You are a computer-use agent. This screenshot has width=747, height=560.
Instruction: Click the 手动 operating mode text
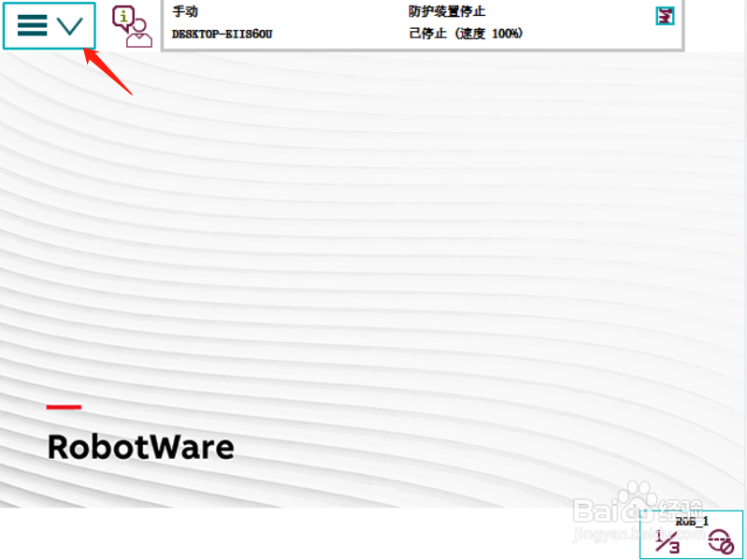(x=185, y=11)
